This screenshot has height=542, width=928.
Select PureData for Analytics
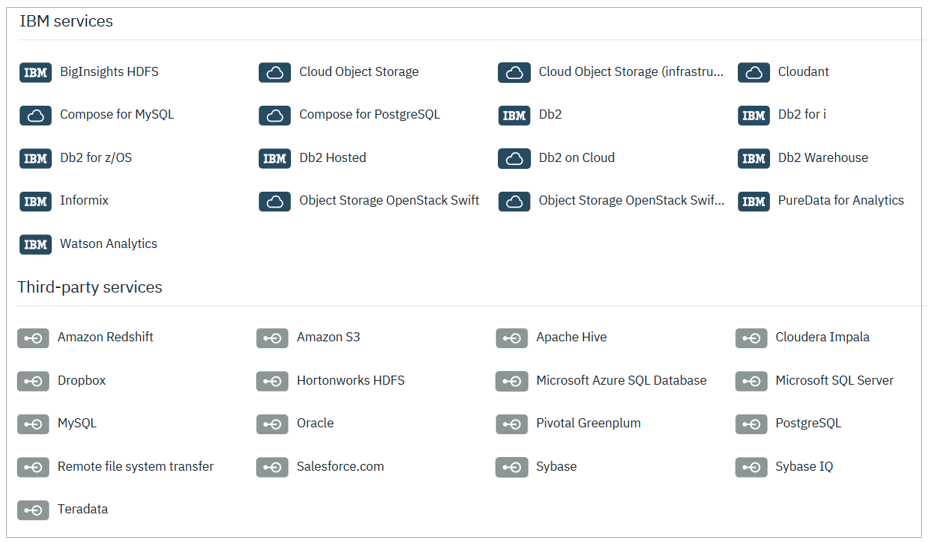point(840,201)
